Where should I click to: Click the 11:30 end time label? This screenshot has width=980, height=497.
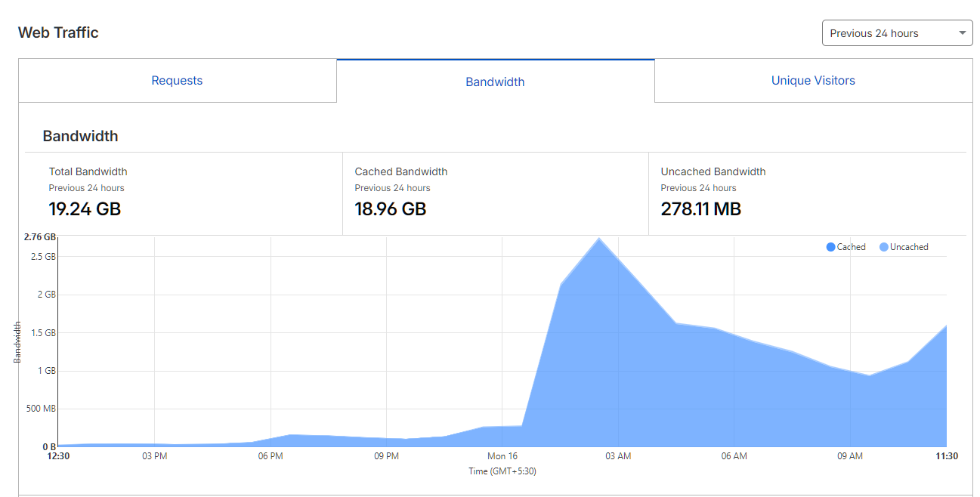[945, 456]
